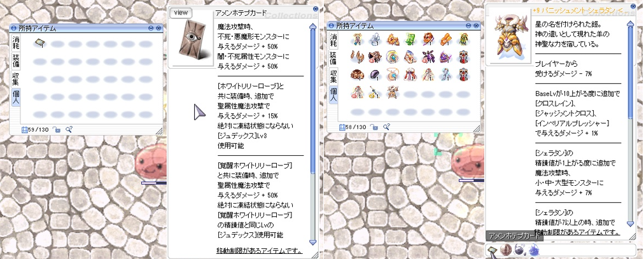
Task: Click the scroll down arrow in the card description
Action: tap(312, 242)
